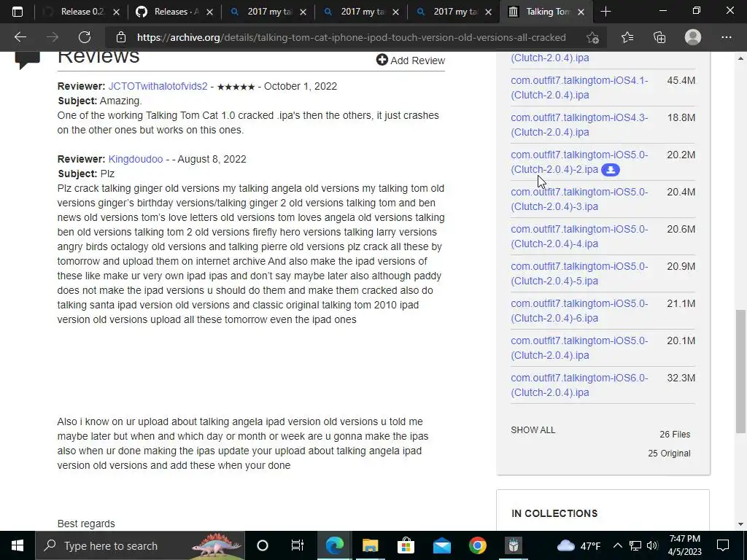This screenshot has height=560, width=747.
Task: View site information lock icon
Action: tap(121, 37)
